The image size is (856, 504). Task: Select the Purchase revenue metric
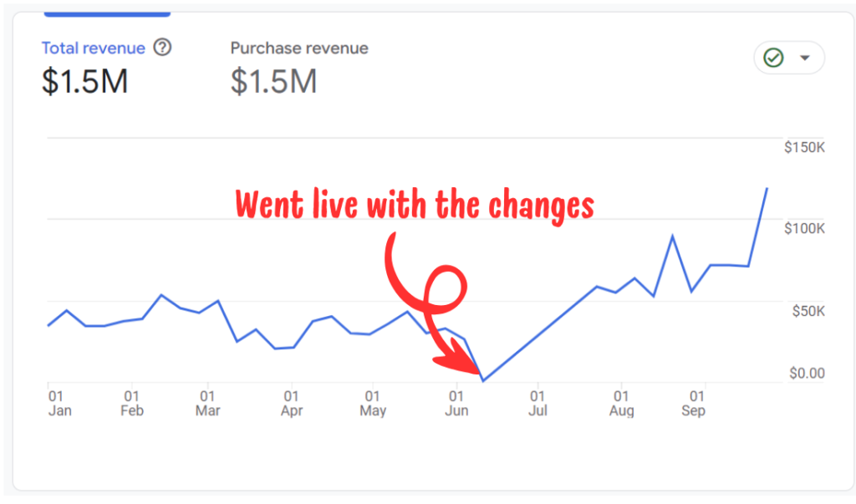click(298, 48)
